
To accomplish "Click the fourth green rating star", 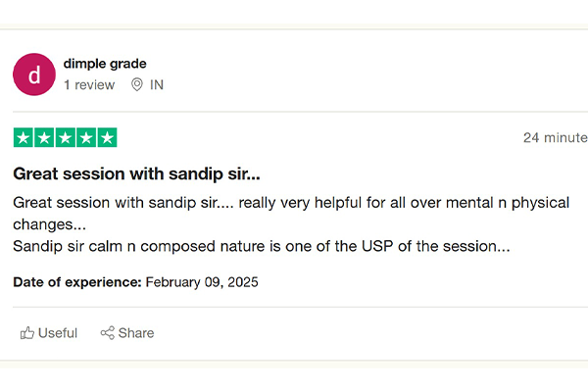I will pyautogui.click(x=85, y=138).
